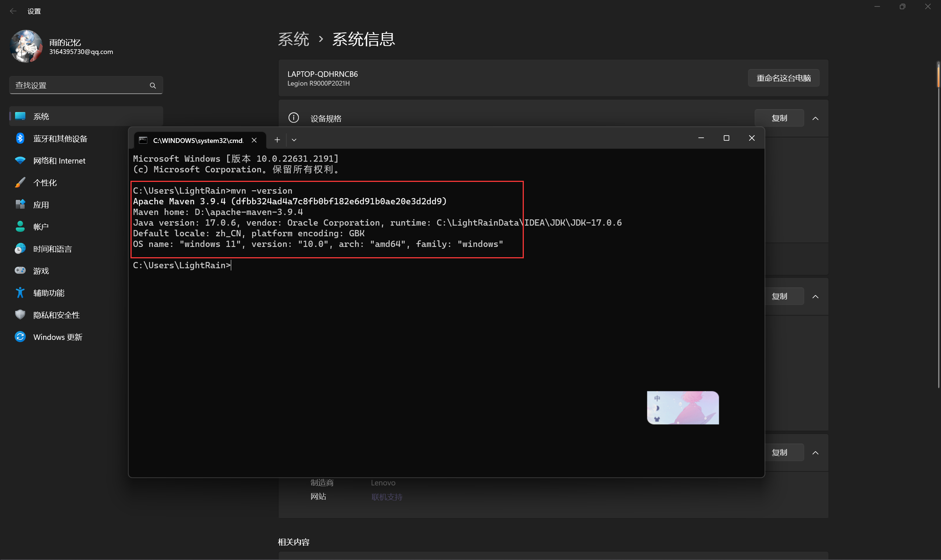Collapse the 设备规格 section chevron
Screen dimensions: 941x560
click(x=815, y=118)
